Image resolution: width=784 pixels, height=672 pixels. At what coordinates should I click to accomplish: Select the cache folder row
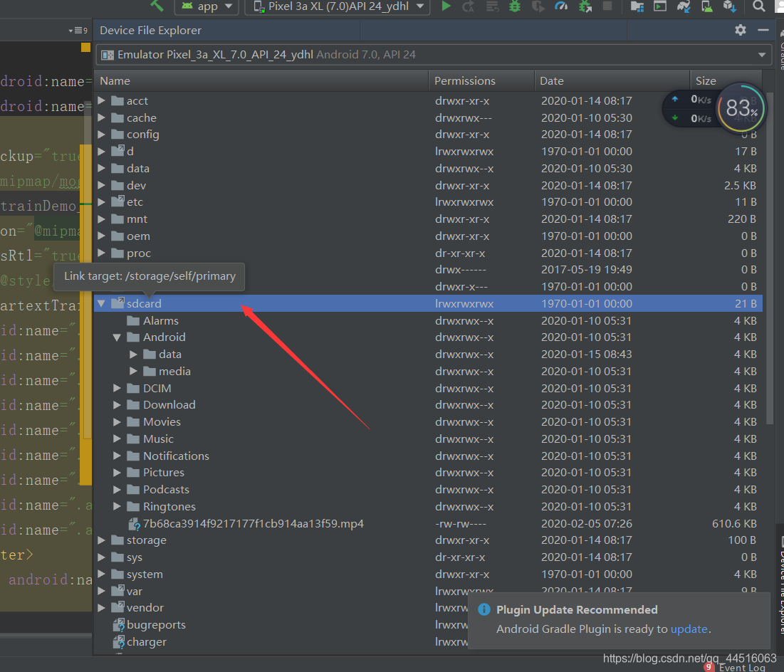click(x=428, y=117)
